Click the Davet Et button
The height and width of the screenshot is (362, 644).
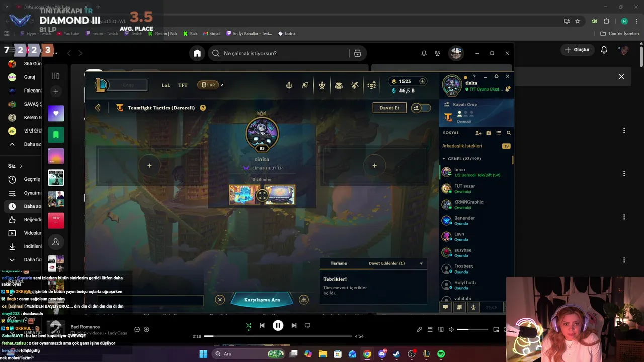[389, 108]
